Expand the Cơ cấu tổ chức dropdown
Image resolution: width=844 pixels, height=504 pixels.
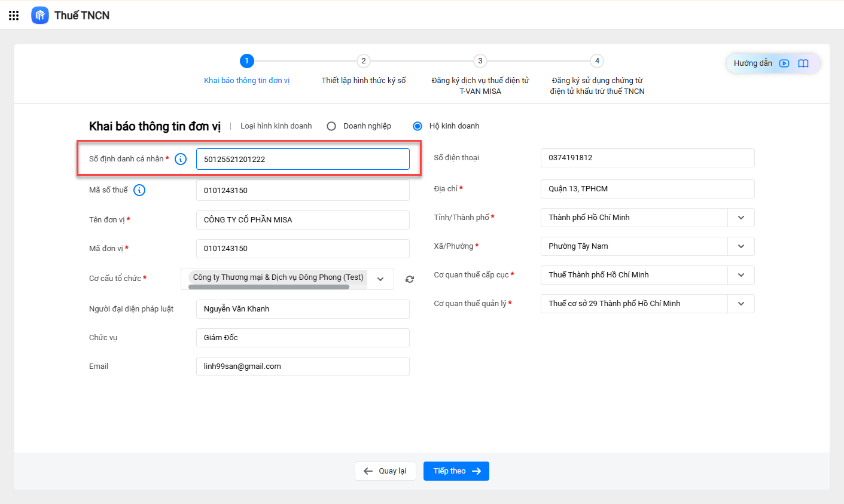[380, 279]
